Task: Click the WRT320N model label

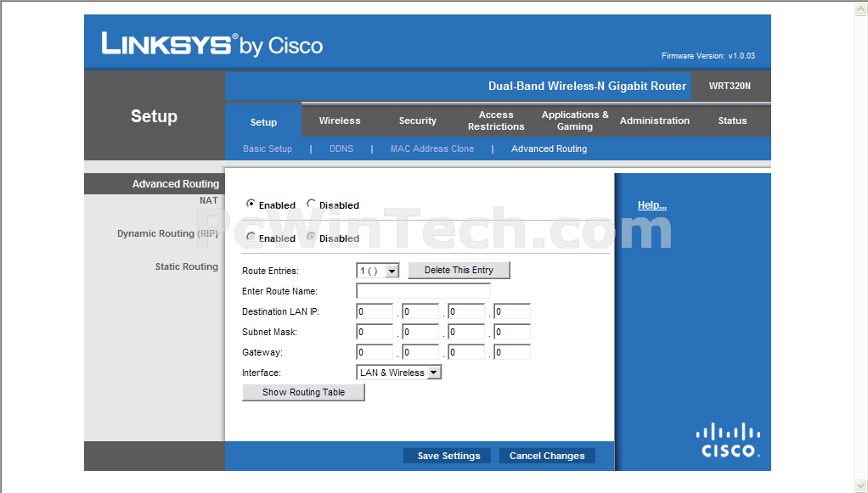Action: click(730, 86)
